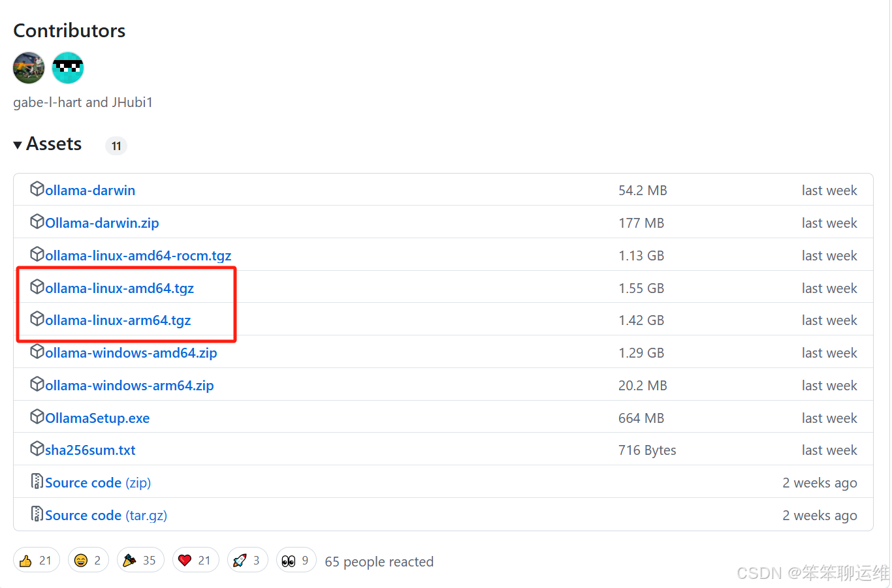Viewport: 892px width, 588px height.
Task: Click the 1.55 GB size value
Action: pyautogui.click(x=641, y=288)
